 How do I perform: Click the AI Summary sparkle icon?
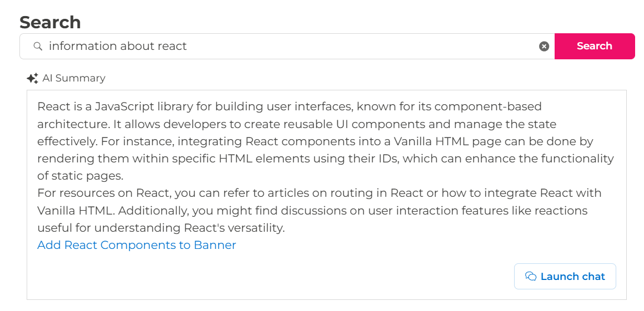32,78
